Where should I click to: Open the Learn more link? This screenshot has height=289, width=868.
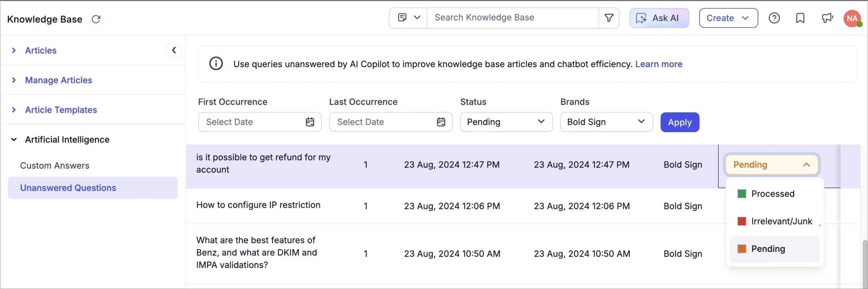click(x=658, y=64)
